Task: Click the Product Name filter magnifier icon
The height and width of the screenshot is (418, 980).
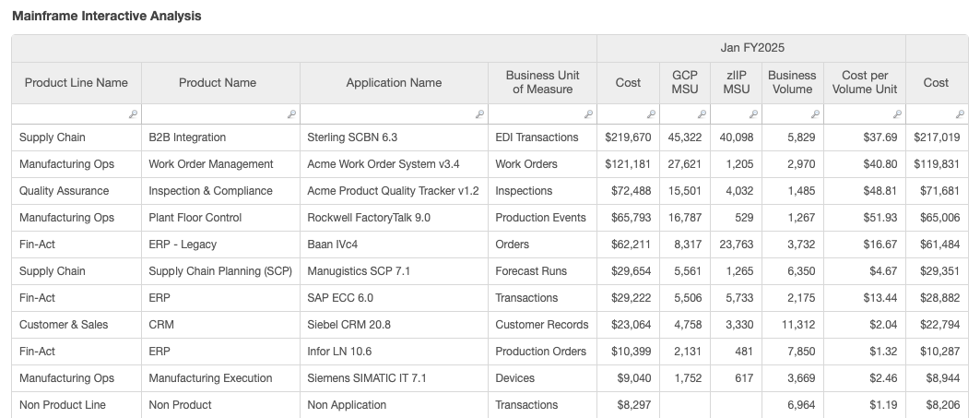Action: coord(291,114)
